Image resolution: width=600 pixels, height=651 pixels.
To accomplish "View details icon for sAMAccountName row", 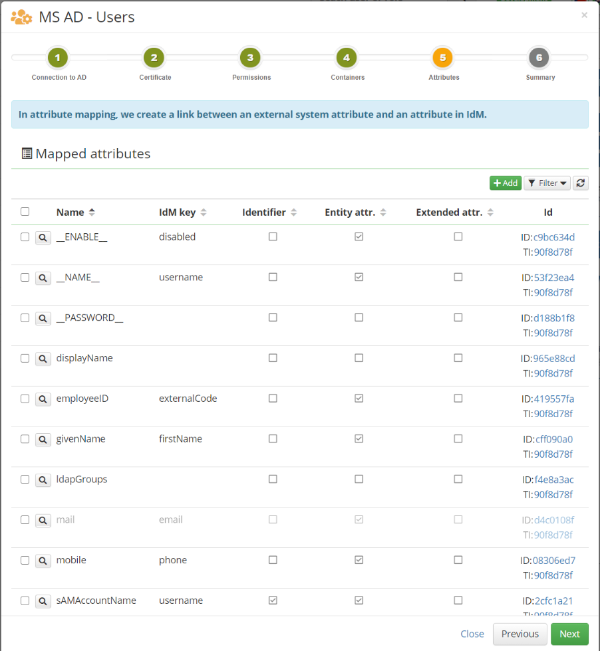I will [43, 602].
